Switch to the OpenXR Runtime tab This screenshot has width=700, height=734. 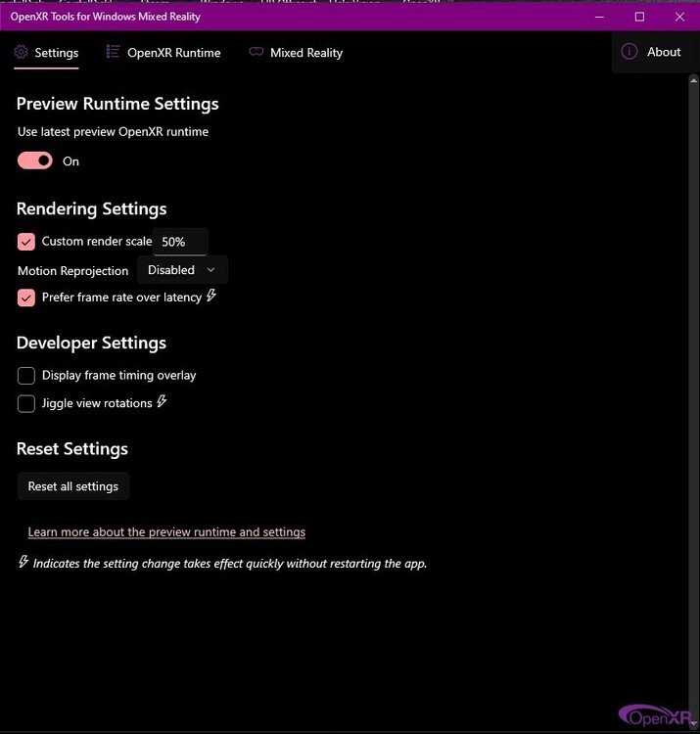coord(163,53)
